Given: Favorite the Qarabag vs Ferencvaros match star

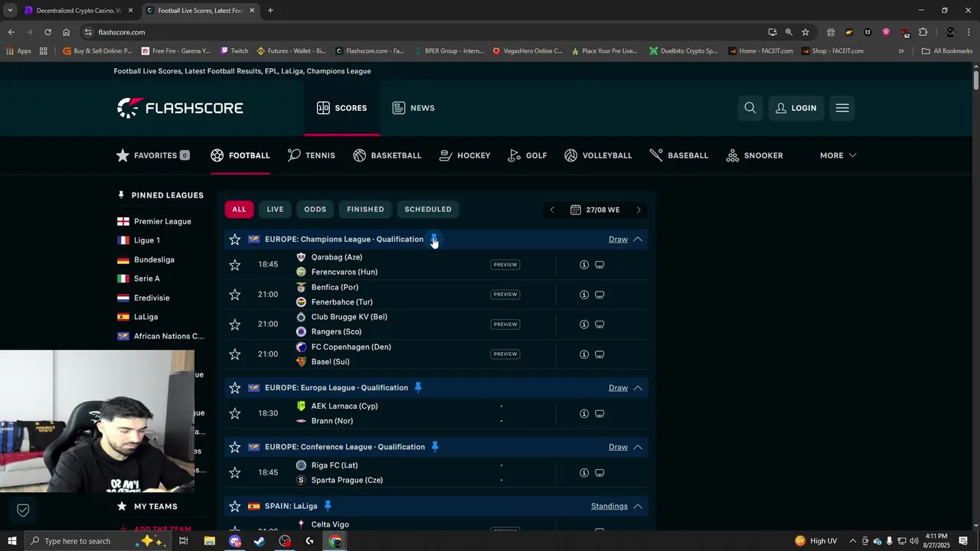Looking at the screenshot, I should pyautogui.click(x=235, y=265).
